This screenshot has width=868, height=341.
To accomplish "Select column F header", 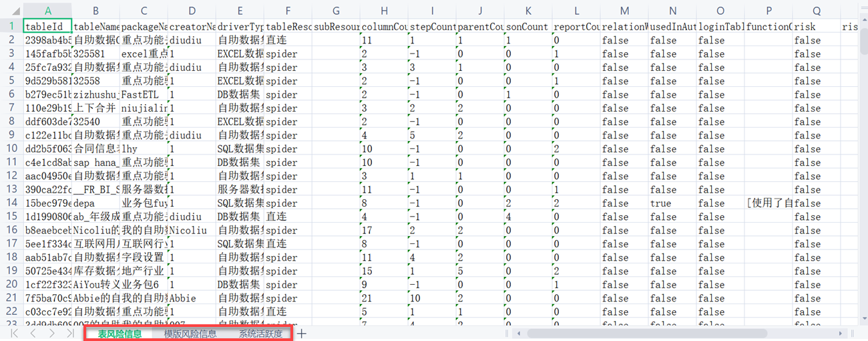I will (x=288, y=11).
